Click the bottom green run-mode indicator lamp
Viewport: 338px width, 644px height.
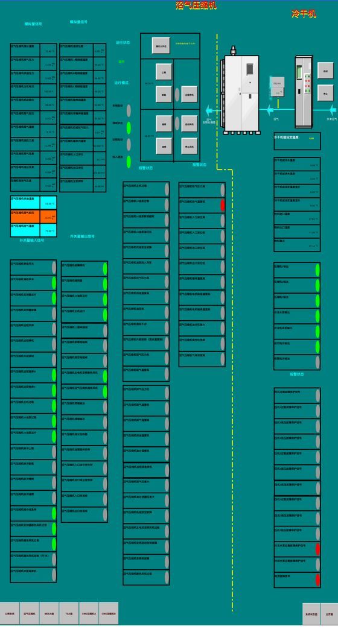129,162
